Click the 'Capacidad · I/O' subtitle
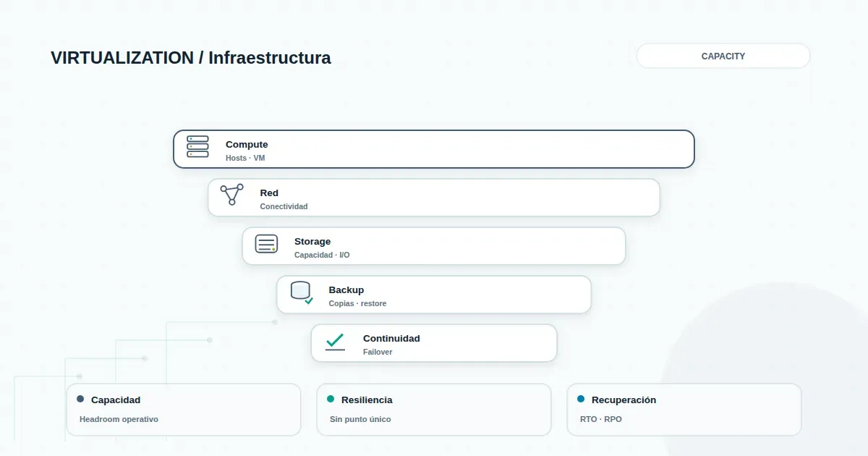Viewport: 868px width, 456px height. pyautogui.click(x=322, y=255)
